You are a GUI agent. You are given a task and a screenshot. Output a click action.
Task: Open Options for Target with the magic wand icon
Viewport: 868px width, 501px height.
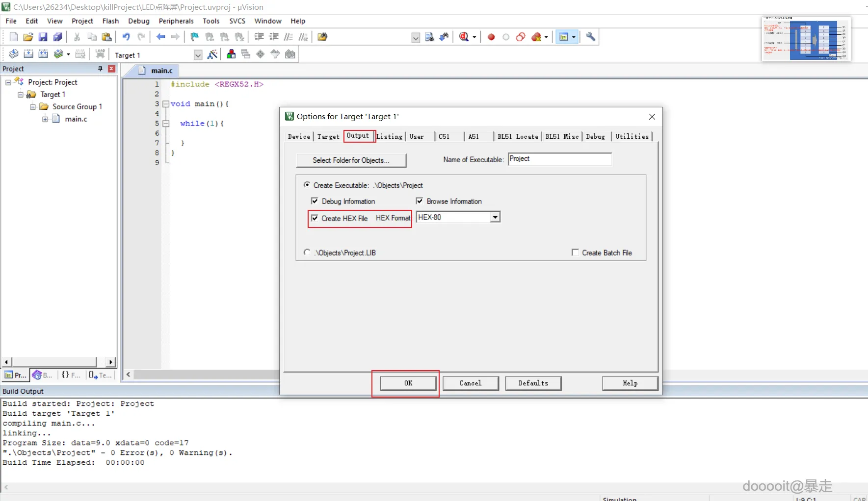pyautogui.click(x=212, y=54)
